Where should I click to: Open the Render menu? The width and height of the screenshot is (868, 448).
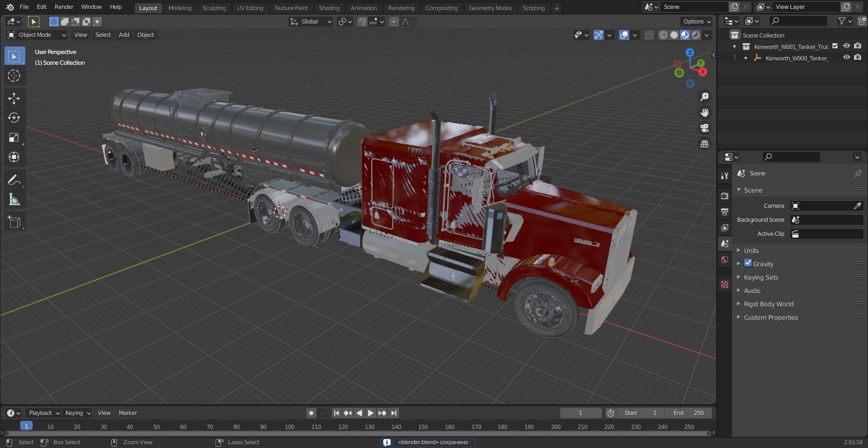64,7
